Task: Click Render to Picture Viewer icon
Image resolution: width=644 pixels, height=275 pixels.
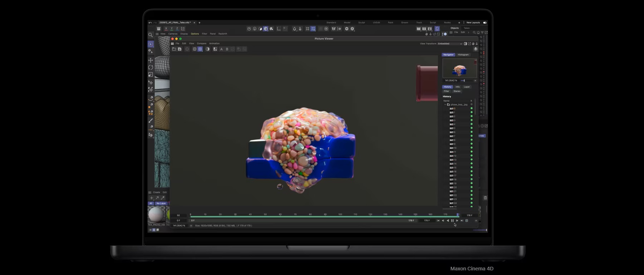Action: [x=424, y=29]
